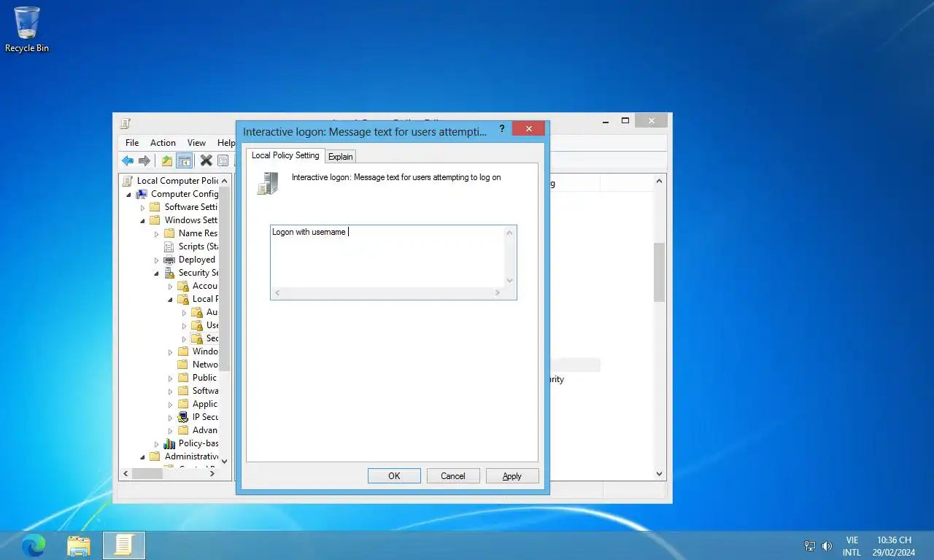Select the Local Policy Setting tab
934x560 pixels.
[x=285, y=155]
